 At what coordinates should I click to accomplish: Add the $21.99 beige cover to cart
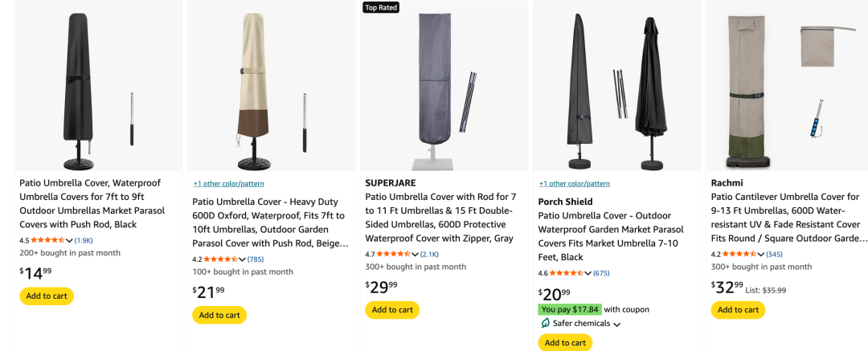pyautogui.click(x=219, y=315)
